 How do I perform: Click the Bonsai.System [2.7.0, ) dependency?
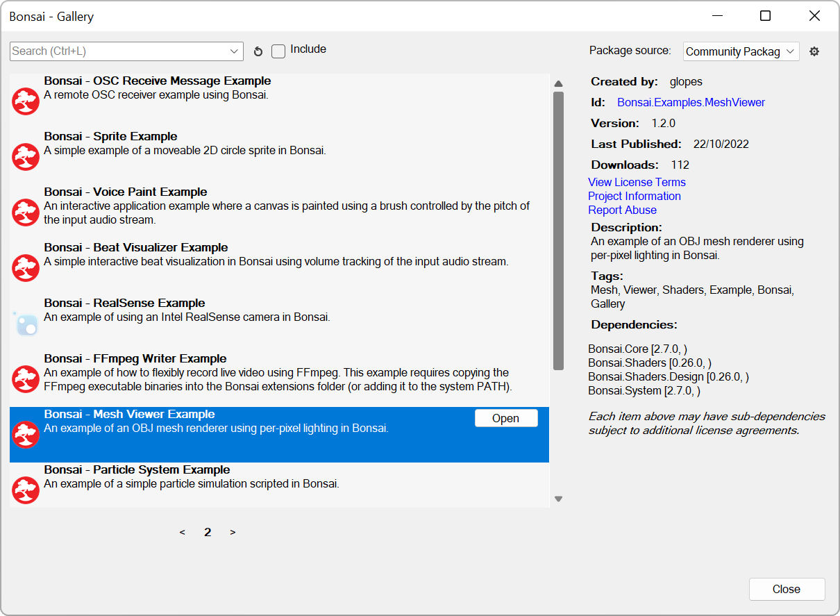[x=644, y=391]
